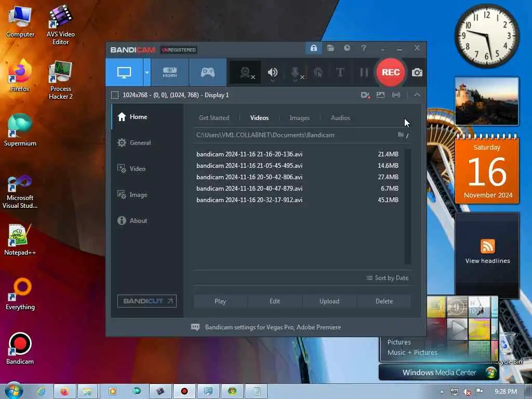Open Everything desktop shortcut

(x=20, y=294)
